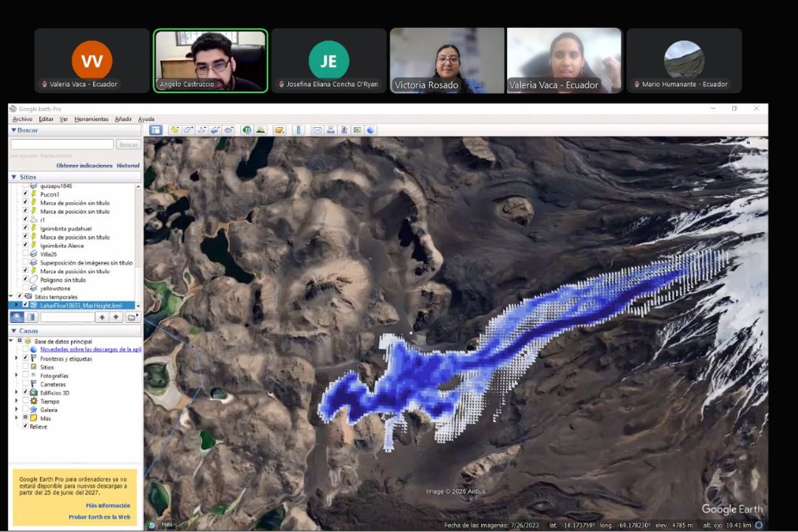Image resolution: width=798 pixels, height=532 pixels.
Task: Click the print toolbar icon
Action: pyautogui.click(x=331, y=130)
